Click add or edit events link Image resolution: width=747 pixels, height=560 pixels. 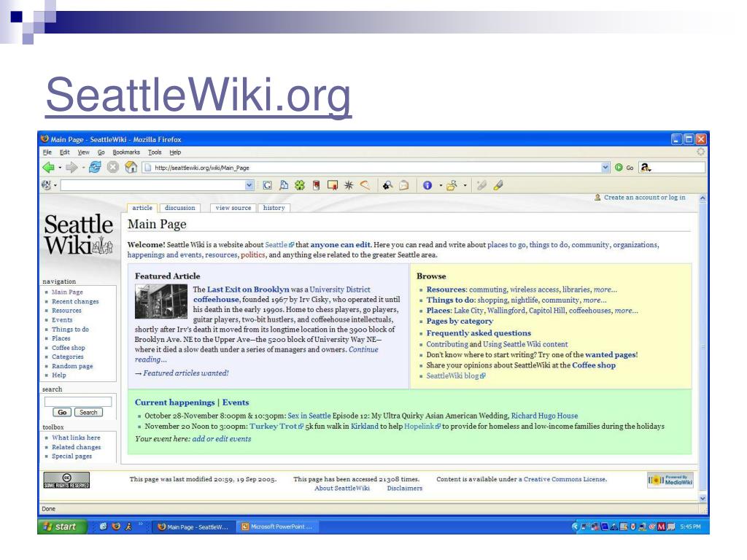pos(222,439)
